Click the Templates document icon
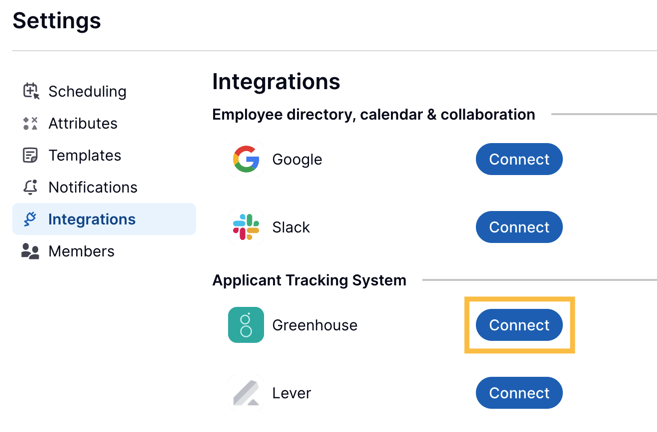Viewport: 657px width, 432px height. click(x=30, y=155)
